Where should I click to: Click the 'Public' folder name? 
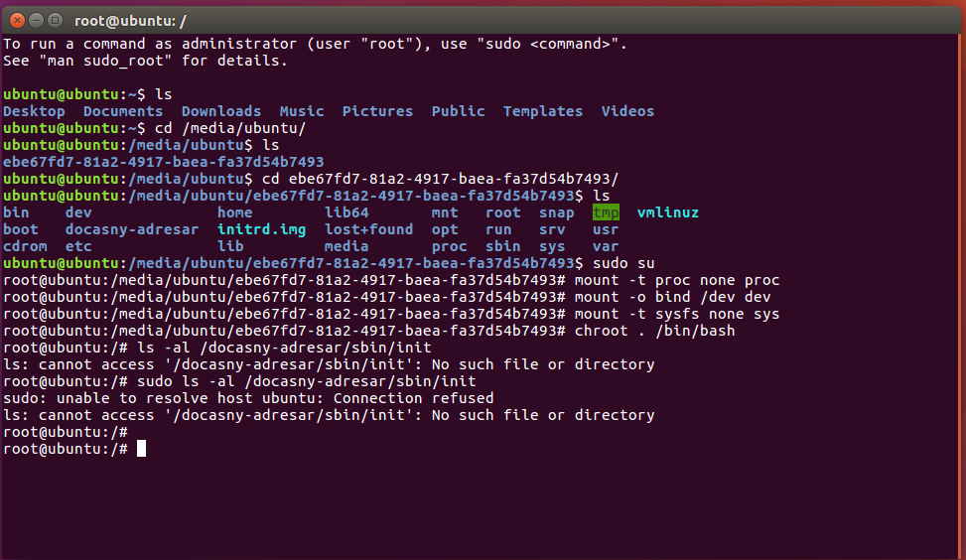[x=458, y=111]
